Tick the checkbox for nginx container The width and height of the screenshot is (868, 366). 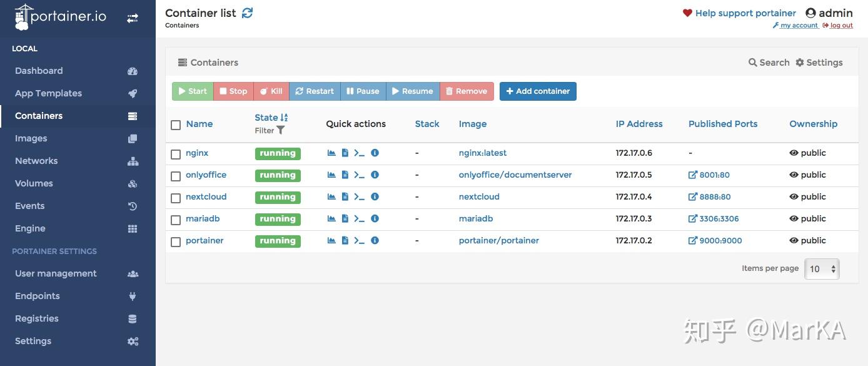click(x=176, y=154)
